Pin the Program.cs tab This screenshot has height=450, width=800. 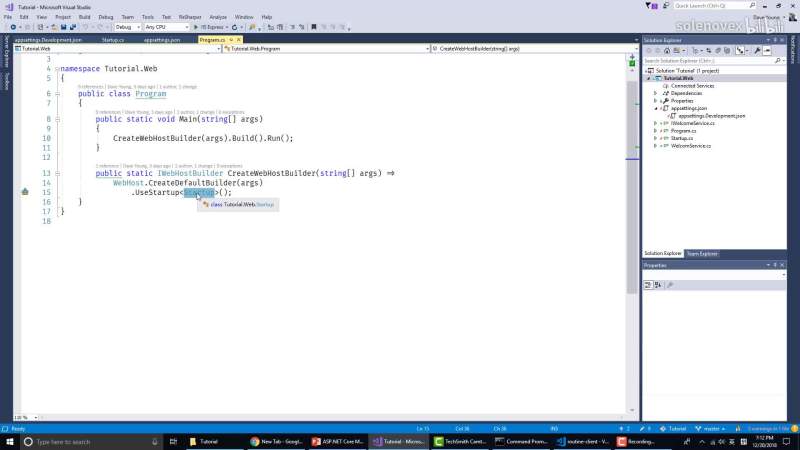click(231, 40)
